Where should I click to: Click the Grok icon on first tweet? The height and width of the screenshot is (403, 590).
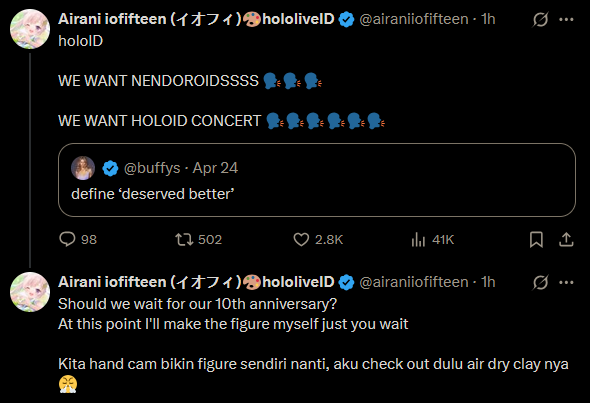pyautogui.click(x=540, y=19)
